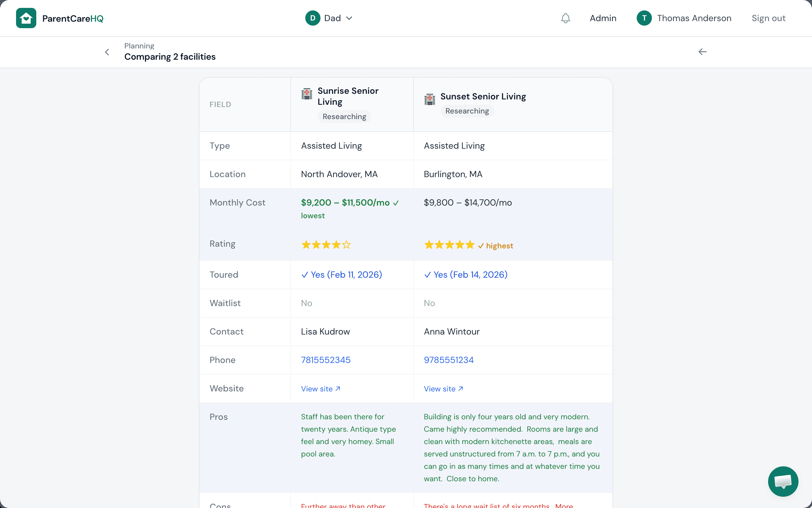
Task: Click the Researching status for Sunrise
Action: coord(344,116)
